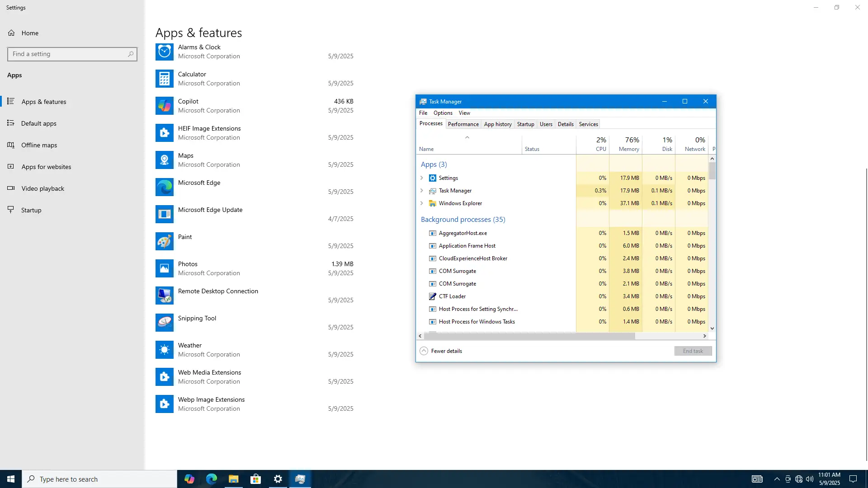Expand the Settings process row
This screenshot has height=488, width=868.
point(422,178)
